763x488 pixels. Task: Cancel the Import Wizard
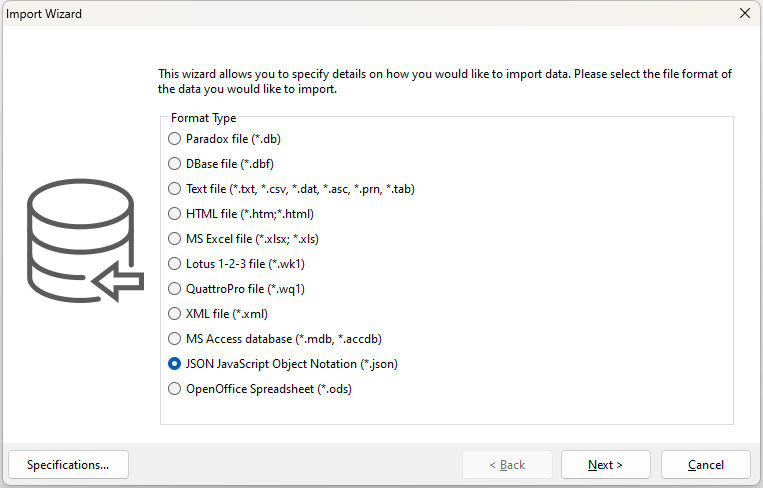706,465
